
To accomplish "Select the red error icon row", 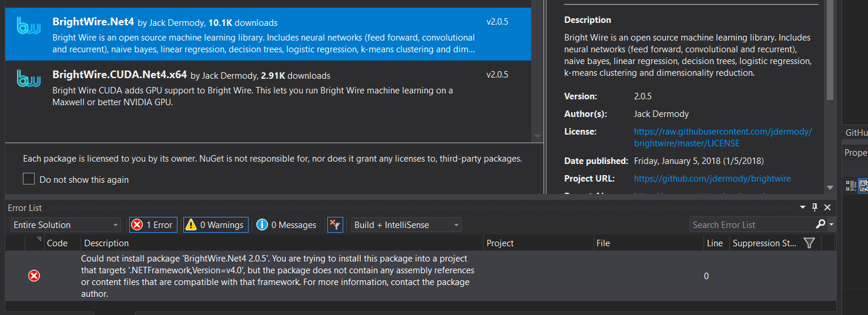I will coord(34,276).
